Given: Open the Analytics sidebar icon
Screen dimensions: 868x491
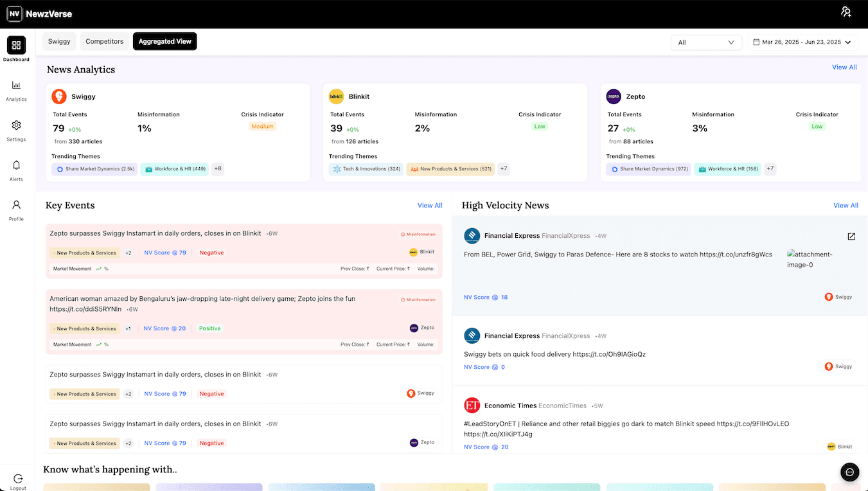Looking at the screenshot, I should 17,85.
